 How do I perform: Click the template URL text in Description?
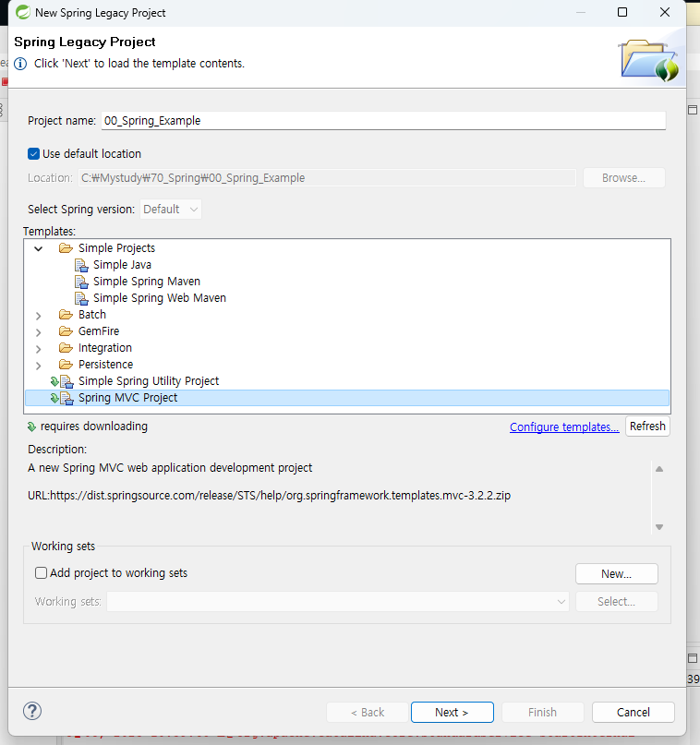point(269,496)
